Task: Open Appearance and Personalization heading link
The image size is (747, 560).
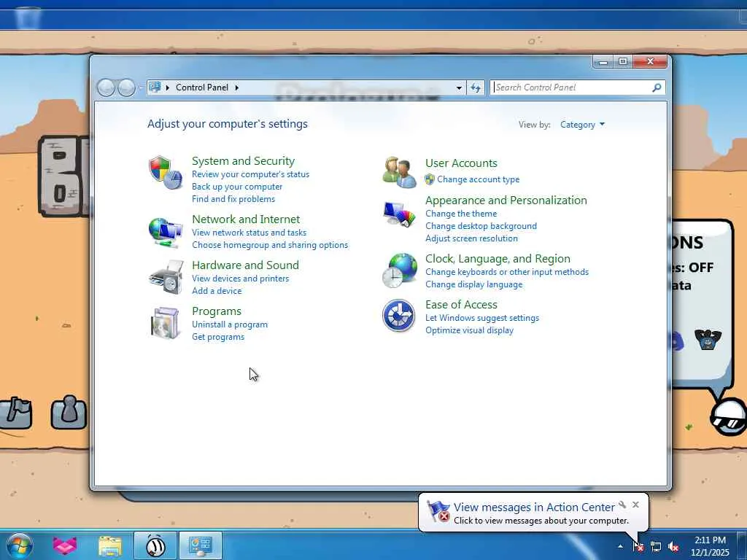Action: [x=506, y=201]
